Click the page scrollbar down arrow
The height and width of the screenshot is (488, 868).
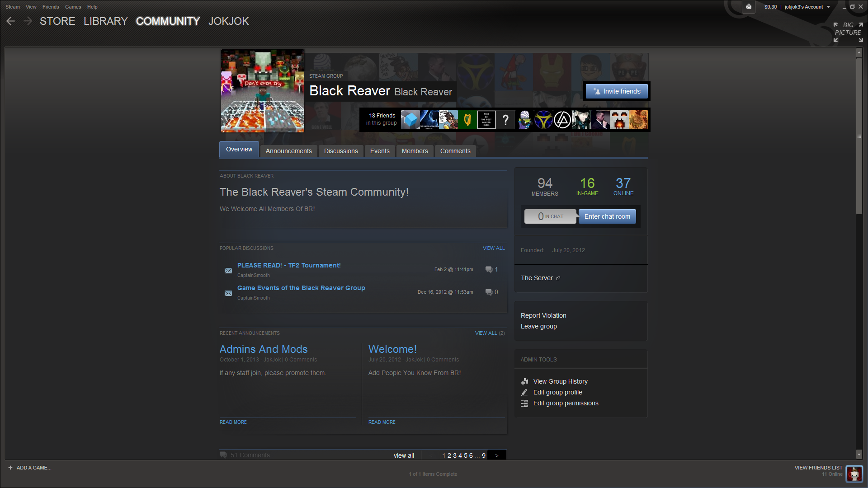pyautogui.click(x=859, y=455)
